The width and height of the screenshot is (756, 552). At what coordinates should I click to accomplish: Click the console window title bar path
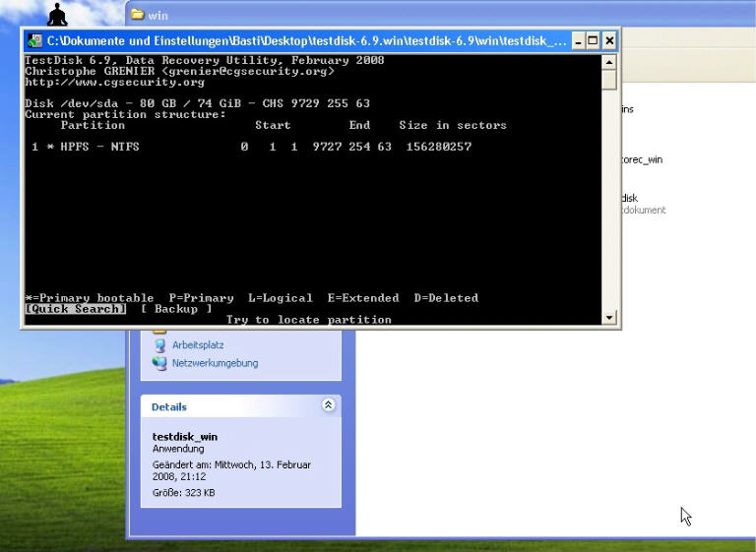(x=307, y=41)
